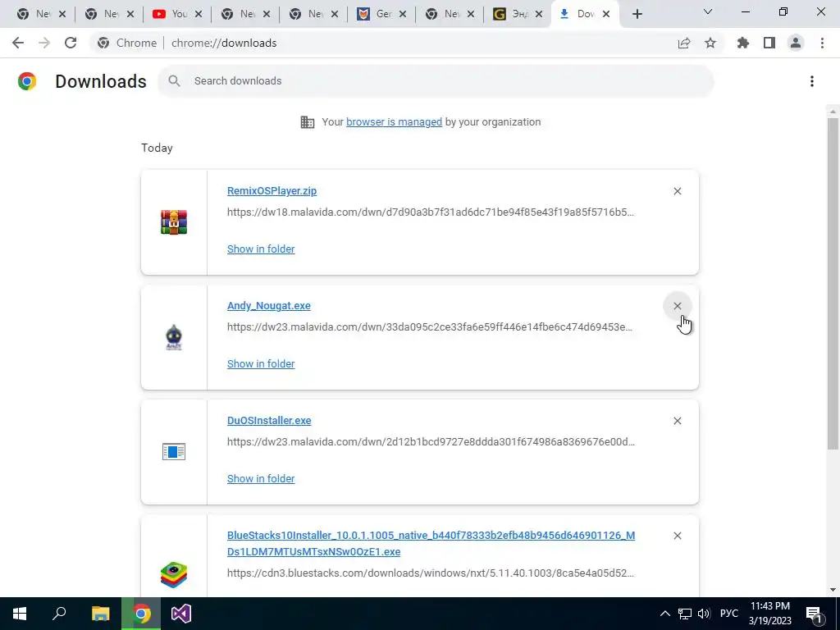840x630 pixels.
Task: Open the RemixOSPlayer.zip file link
Action: (272, 190)
